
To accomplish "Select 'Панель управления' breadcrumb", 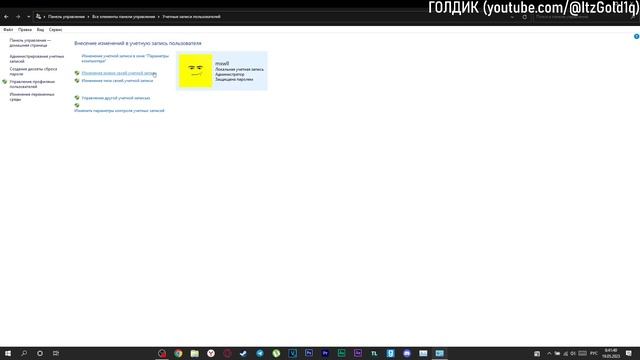I will (x=67, y=17).
